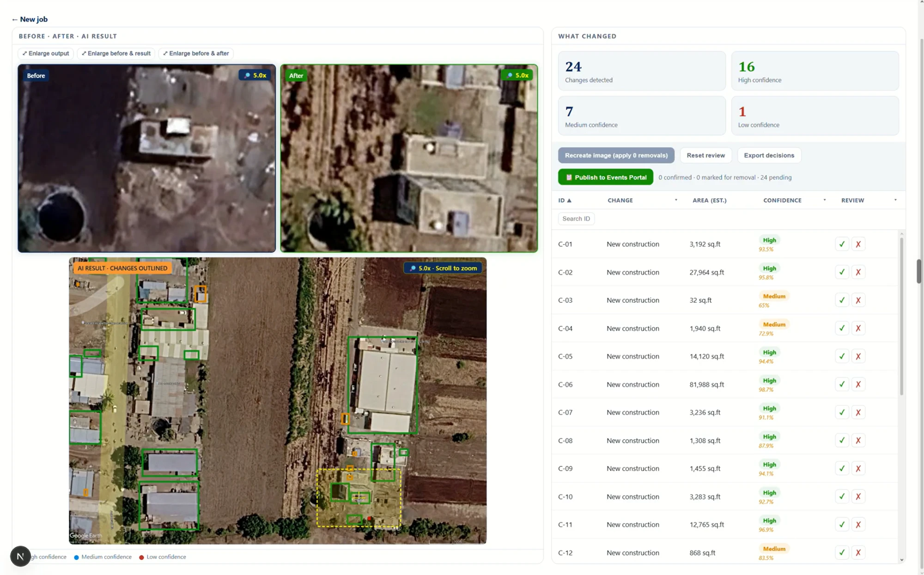Confirm change C-03 with the checkmark
The width and height of the screenshot is (924, 575).
[x=842, y=300]
